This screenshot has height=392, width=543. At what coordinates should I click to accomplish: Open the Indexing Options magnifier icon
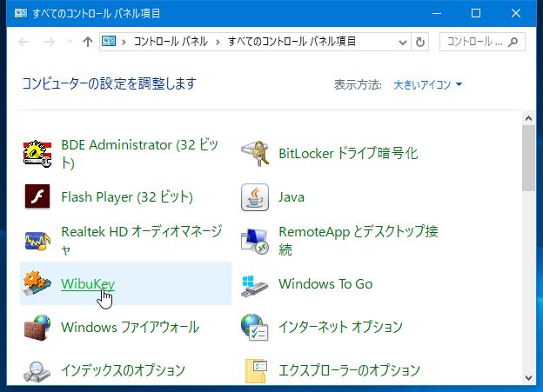coord(37,372)
